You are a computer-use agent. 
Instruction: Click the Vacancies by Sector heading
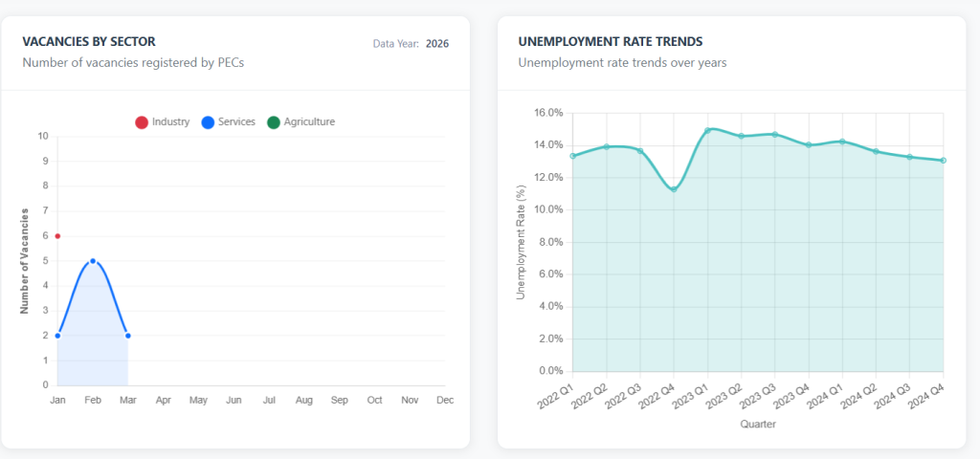(x=89, y=42)
